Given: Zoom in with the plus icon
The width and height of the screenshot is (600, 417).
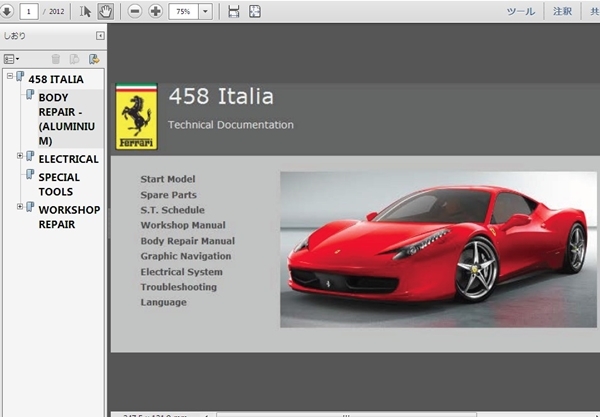Looking at the screenshot, I should pos(155,11).
